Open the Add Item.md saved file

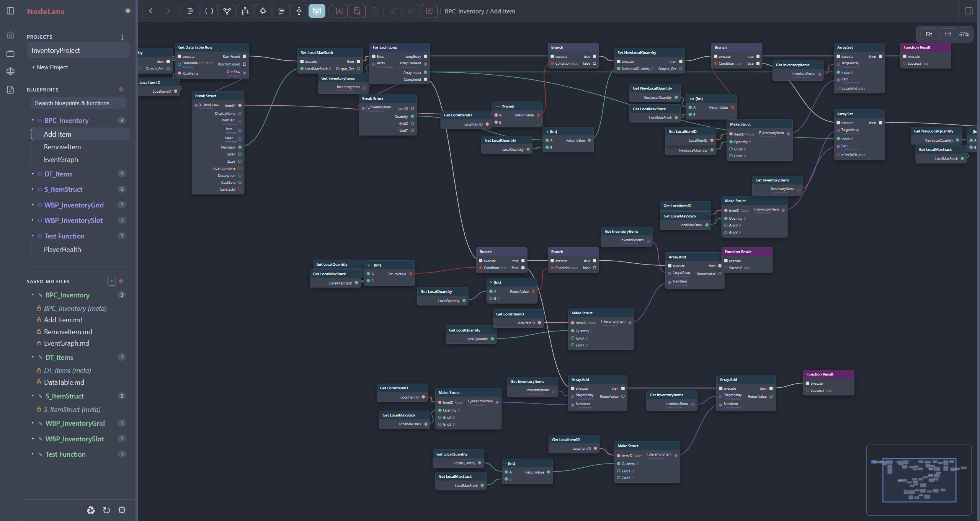pyautogui.click(x=63, y=320)
